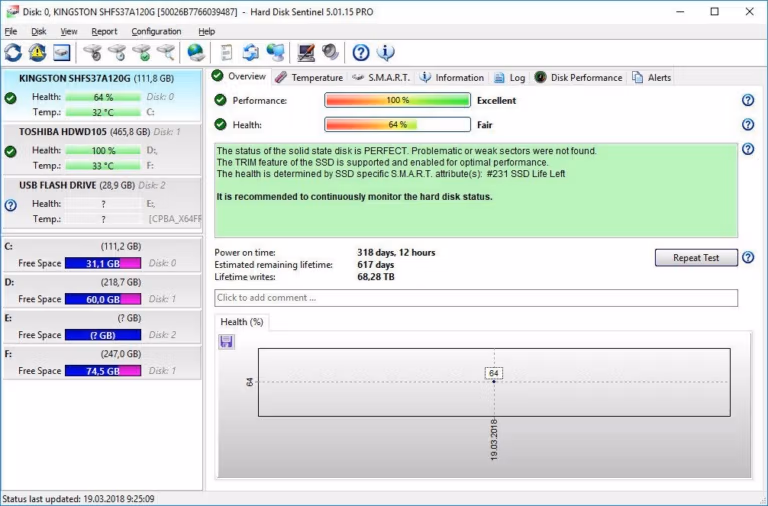Select the E: partition entry
The height and width of the screenshot is (506, 768).
[102, 326]
